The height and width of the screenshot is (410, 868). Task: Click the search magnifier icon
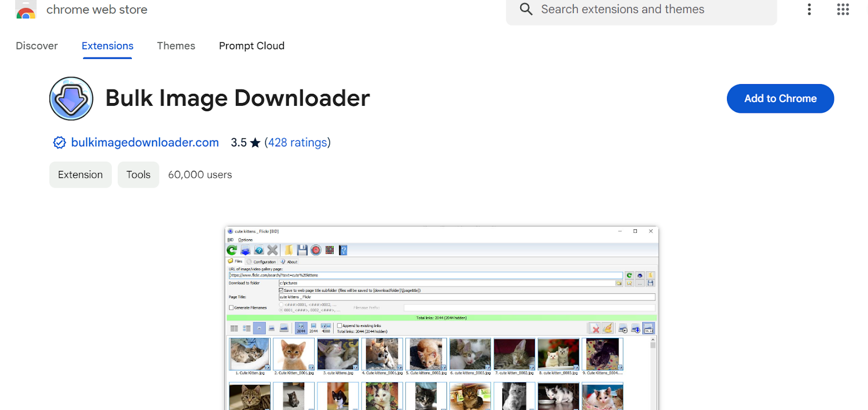tap(526, 9)
